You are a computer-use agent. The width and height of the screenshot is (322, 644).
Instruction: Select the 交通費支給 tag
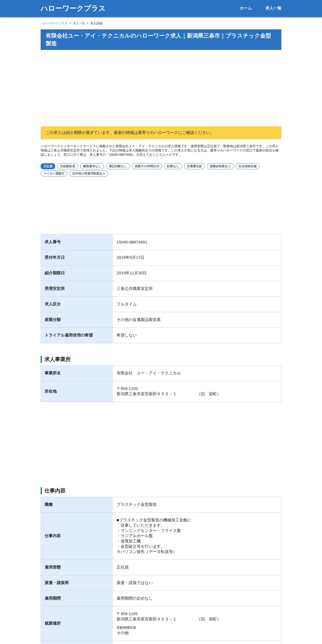coord(194,166)
